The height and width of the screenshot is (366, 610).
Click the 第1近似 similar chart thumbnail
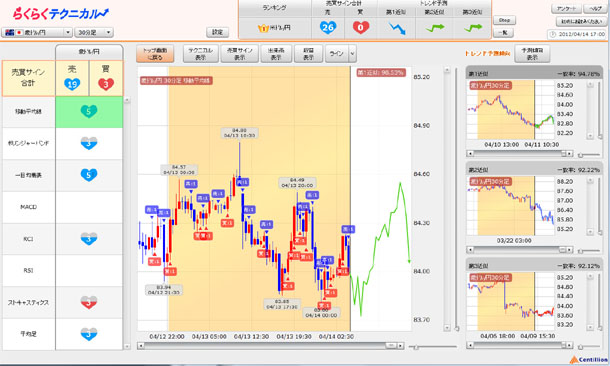pyautogui.click(x=510, y=110)
